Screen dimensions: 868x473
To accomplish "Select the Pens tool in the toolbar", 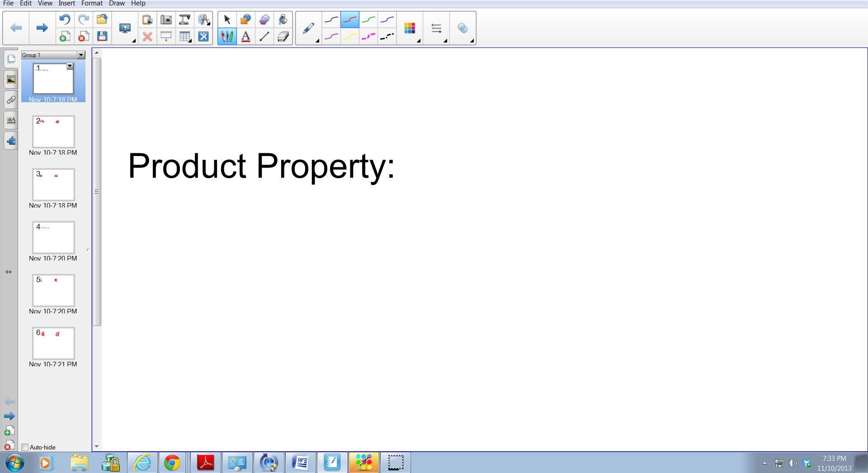I will click(227, 36).
